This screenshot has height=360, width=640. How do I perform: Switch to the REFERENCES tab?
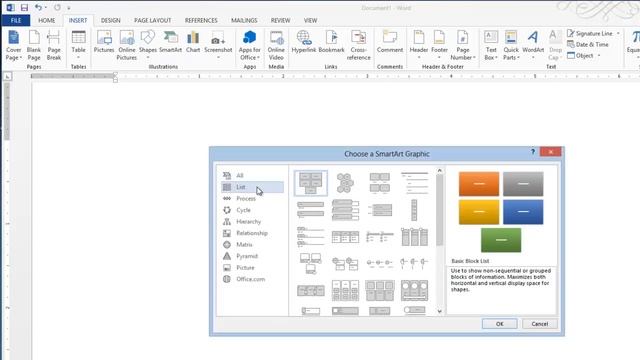(x=201, y=20)
